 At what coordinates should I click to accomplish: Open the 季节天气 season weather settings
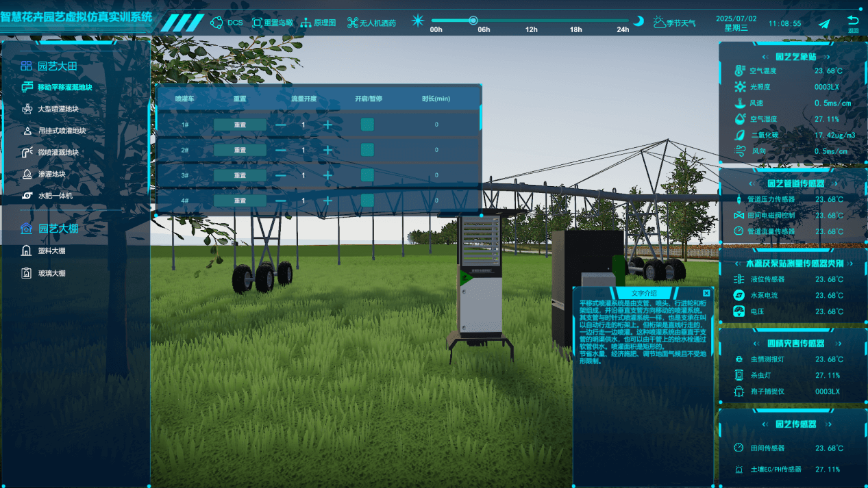click(x=674, y=23)
